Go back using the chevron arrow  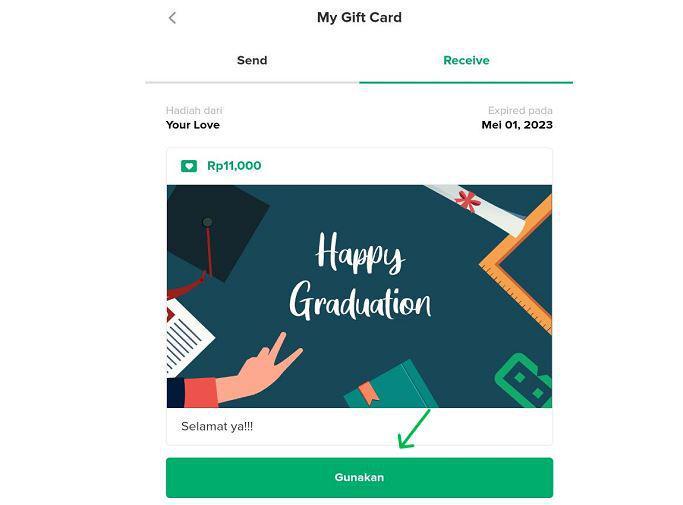[172, 18]
